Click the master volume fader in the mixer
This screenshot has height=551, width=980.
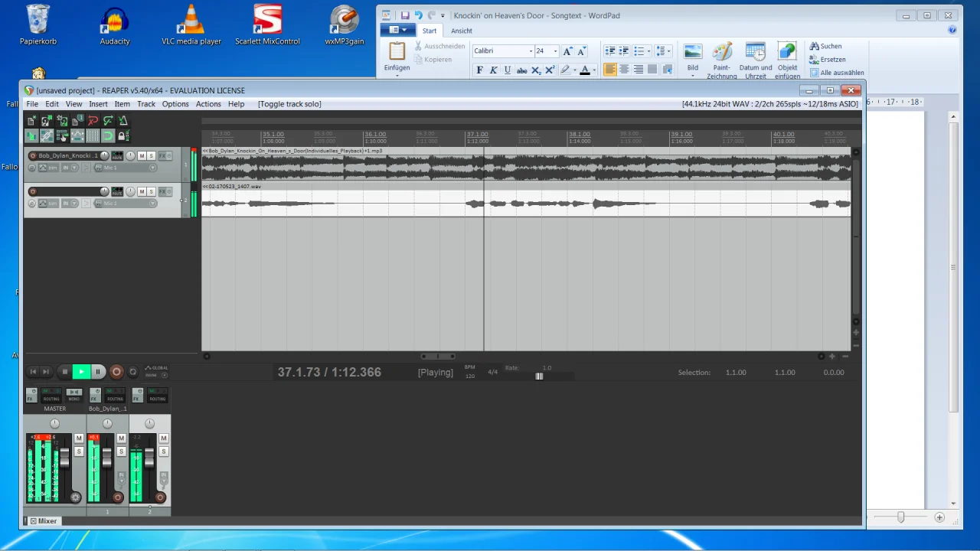point(64,458)
